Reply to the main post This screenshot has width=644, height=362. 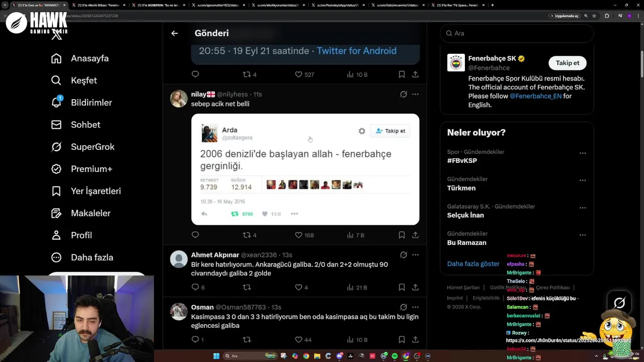click(195, 74)
